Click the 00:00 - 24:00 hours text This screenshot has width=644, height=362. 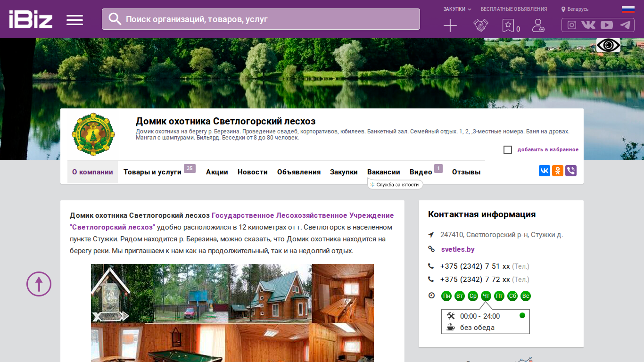(480, 316)
